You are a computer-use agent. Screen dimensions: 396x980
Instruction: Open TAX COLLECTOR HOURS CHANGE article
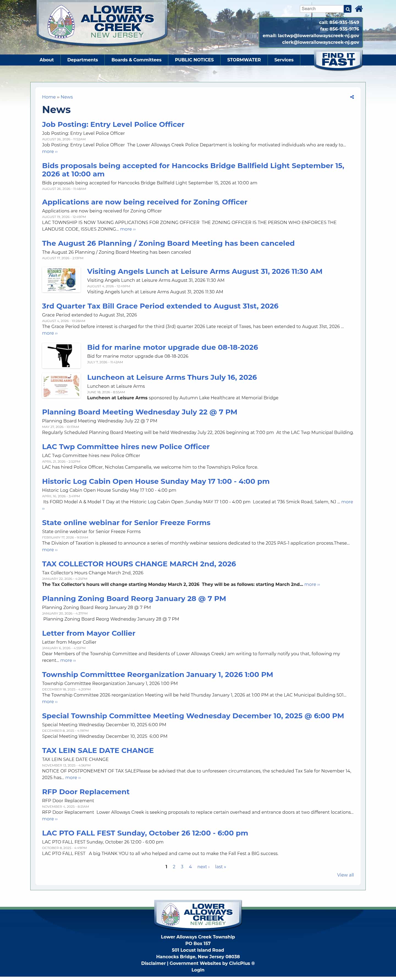(x=139, y=564)
